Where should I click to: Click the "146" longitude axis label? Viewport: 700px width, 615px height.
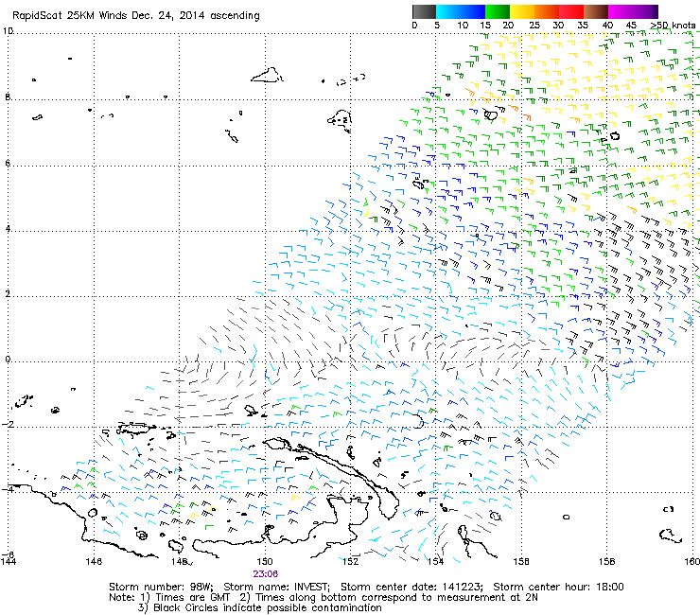point(94,561)
